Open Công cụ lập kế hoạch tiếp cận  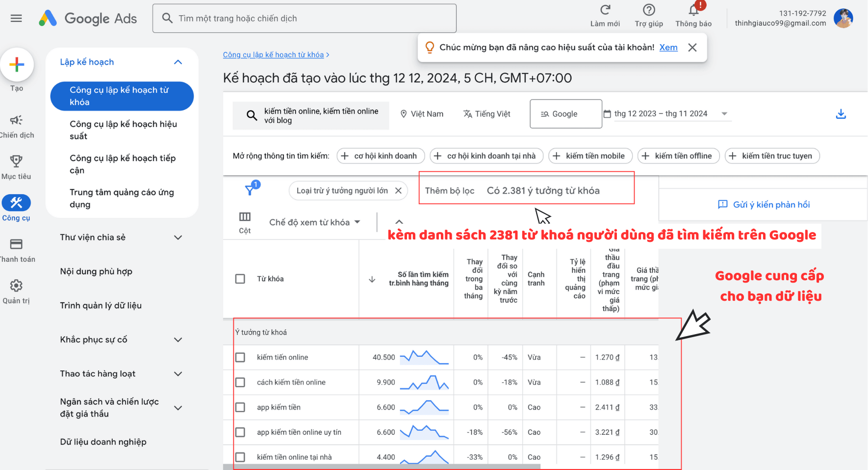123,164
